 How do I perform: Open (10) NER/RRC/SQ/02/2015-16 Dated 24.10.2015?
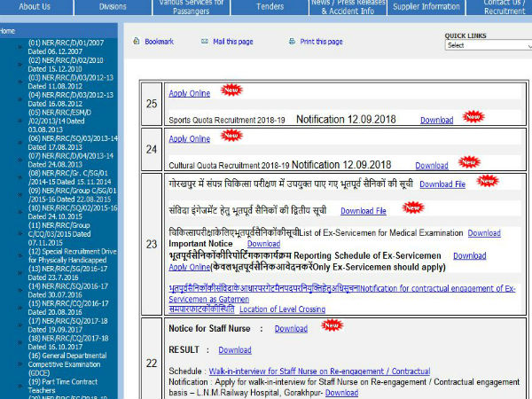pos(73,212)
